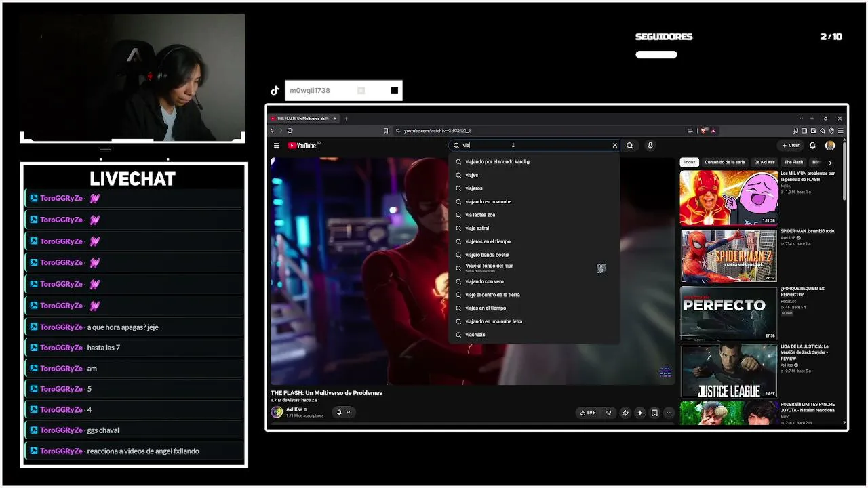868x488 pixels.
Task: Pick the "viajeros" search suggestion
Action: point(534,188)
